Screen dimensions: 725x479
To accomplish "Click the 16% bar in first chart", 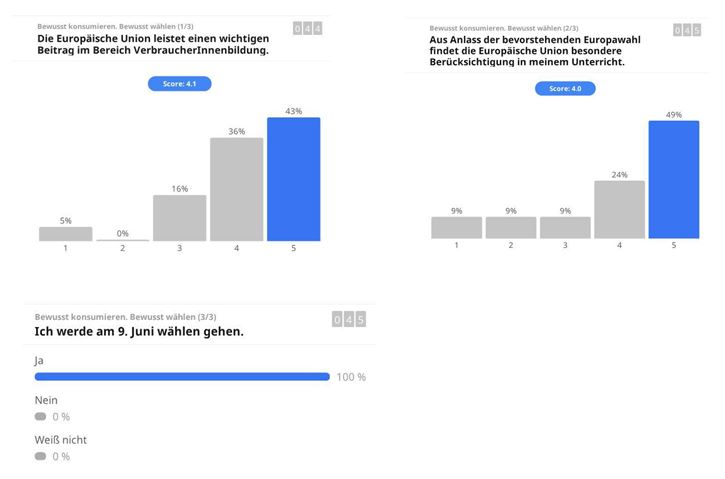I will [x=179, y=218].
